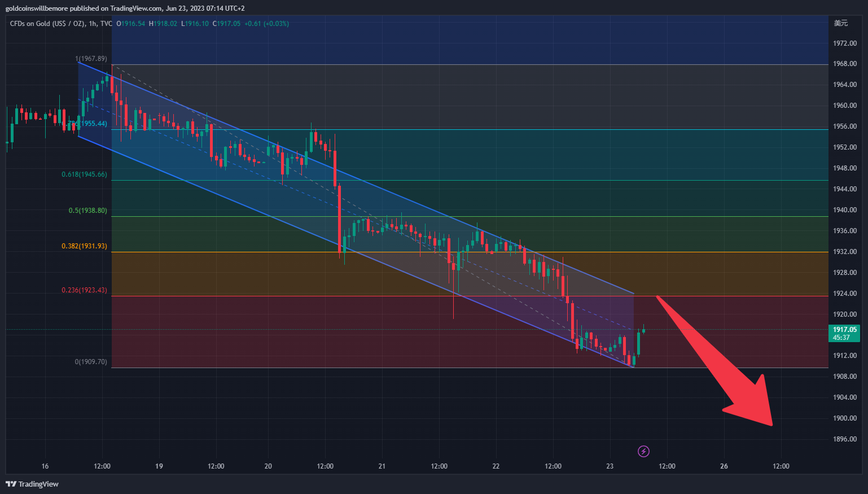Click the 1956.00 price axis label

coord(845,126)
